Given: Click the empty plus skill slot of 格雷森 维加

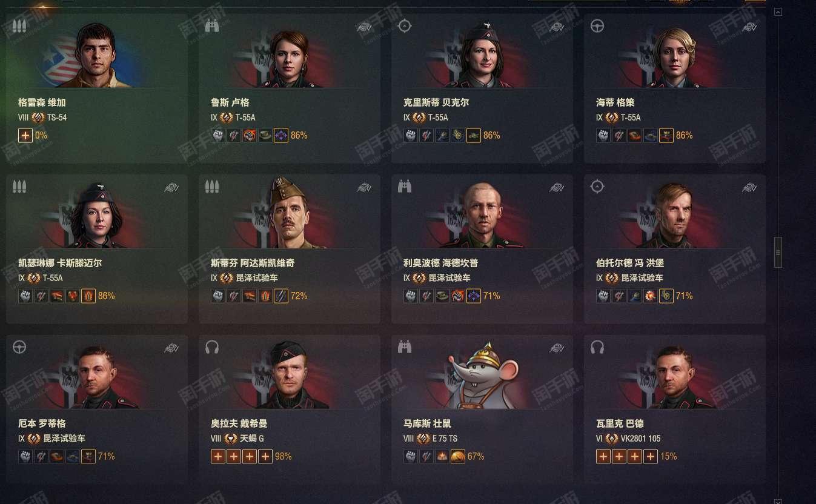Looking at the screenshot, I should click(x=25, y=135).
